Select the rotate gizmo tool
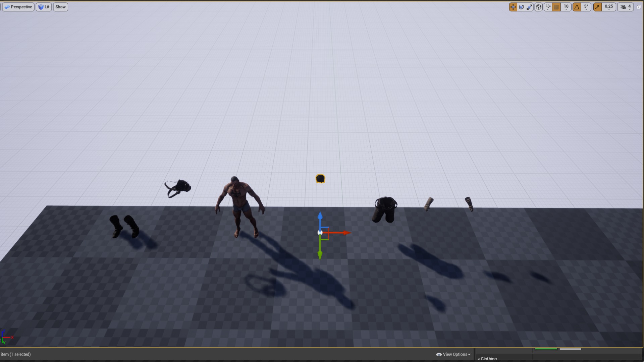 [521, 7]
